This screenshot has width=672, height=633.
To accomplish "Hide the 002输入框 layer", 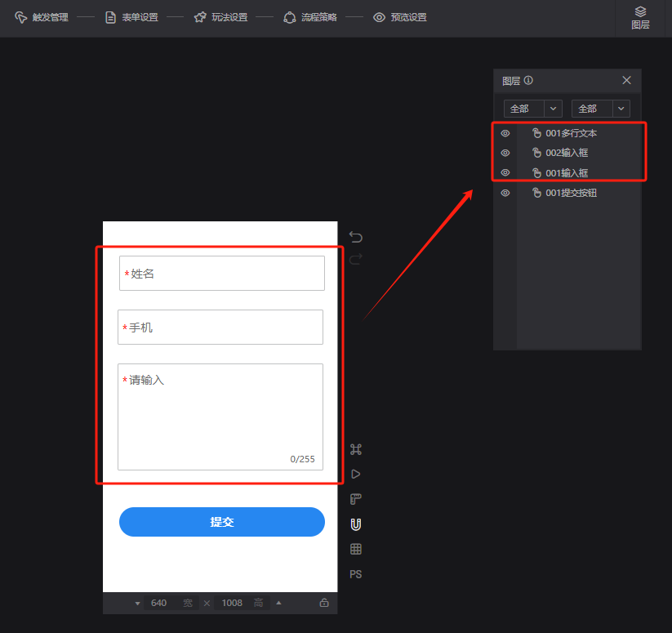I will click(505, 153).
